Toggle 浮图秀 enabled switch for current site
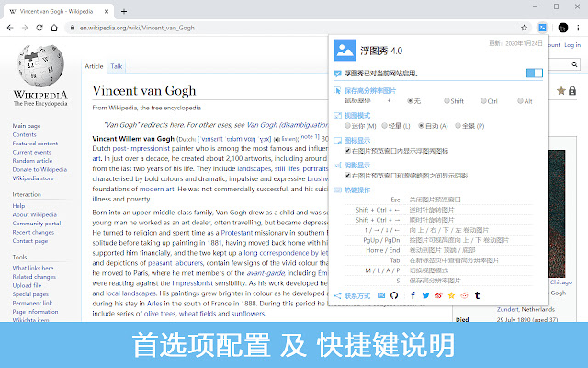The height and width of the screenshot is (368, 588). (535, 73)
